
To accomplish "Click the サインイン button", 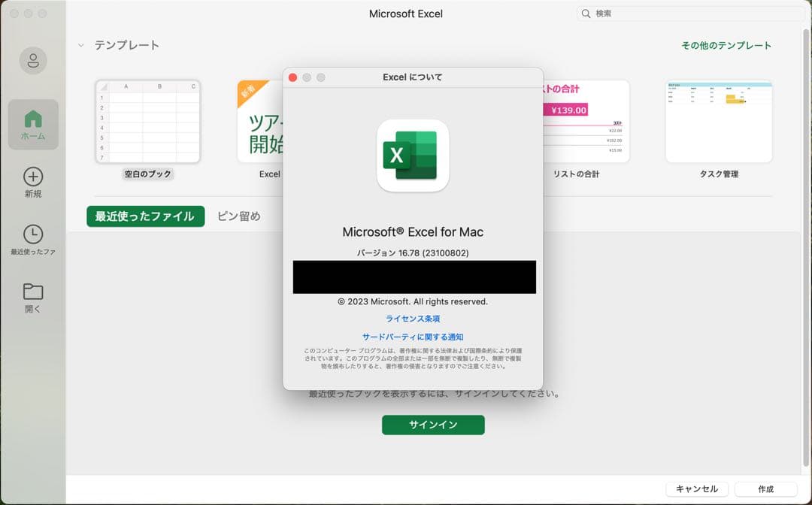I will click(434, 425).
